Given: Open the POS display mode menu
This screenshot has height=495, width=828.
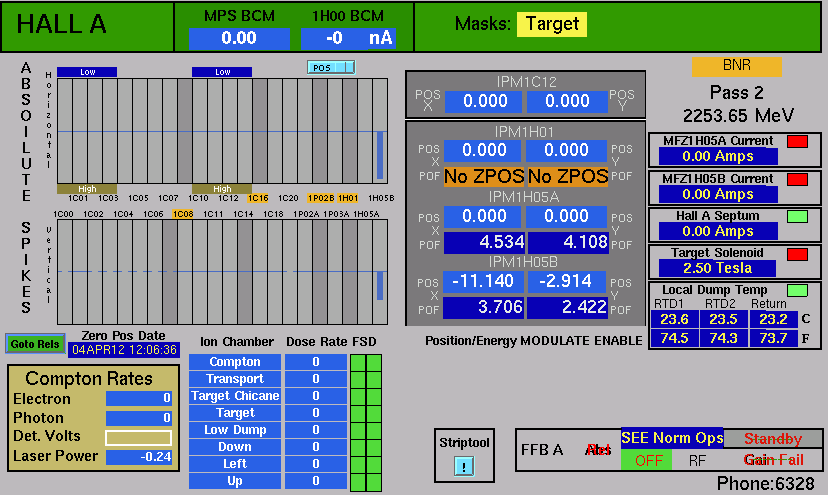Looking at the screenshot, I should (331, 68).
